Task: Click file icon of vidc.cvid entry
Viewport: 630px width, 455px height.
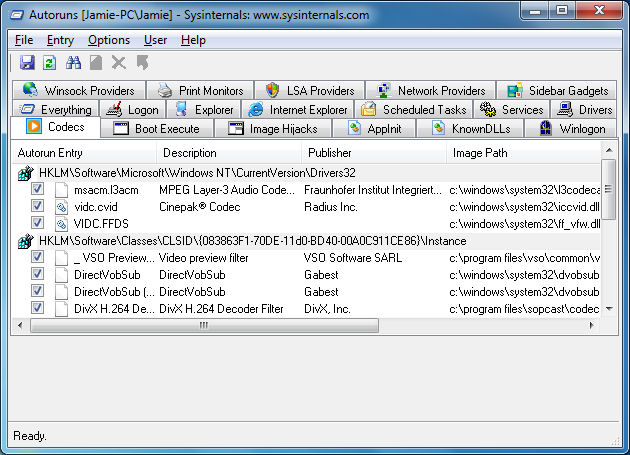Action: point(61,207)
